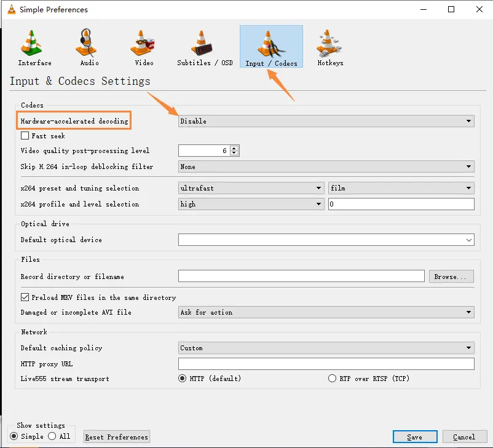493x448 pixels.
Task: Switch Show settings to All
Action: (52, 436)
